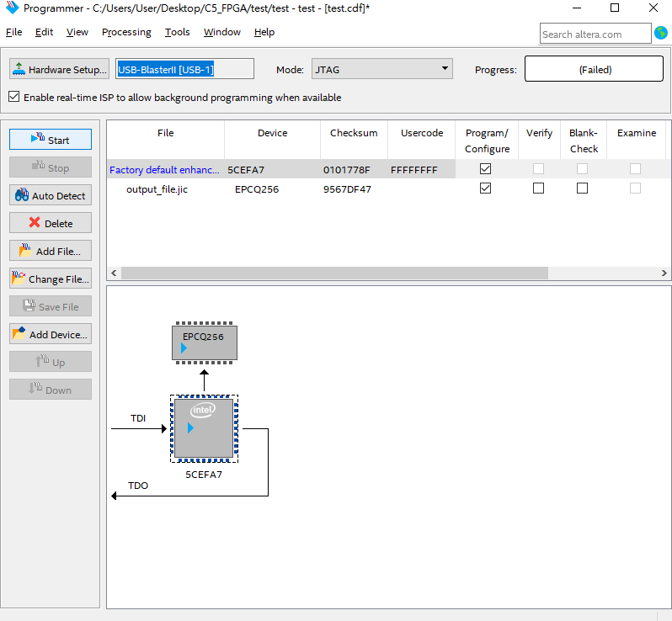Click the Start programming button
672x621 pixels.
[x=51, y=140]
